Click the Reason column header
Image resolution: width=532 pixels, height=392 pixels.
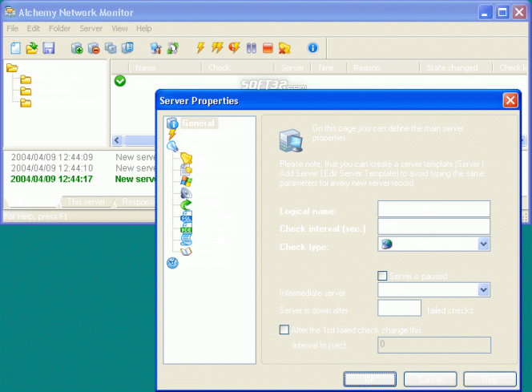click(384, 68)
